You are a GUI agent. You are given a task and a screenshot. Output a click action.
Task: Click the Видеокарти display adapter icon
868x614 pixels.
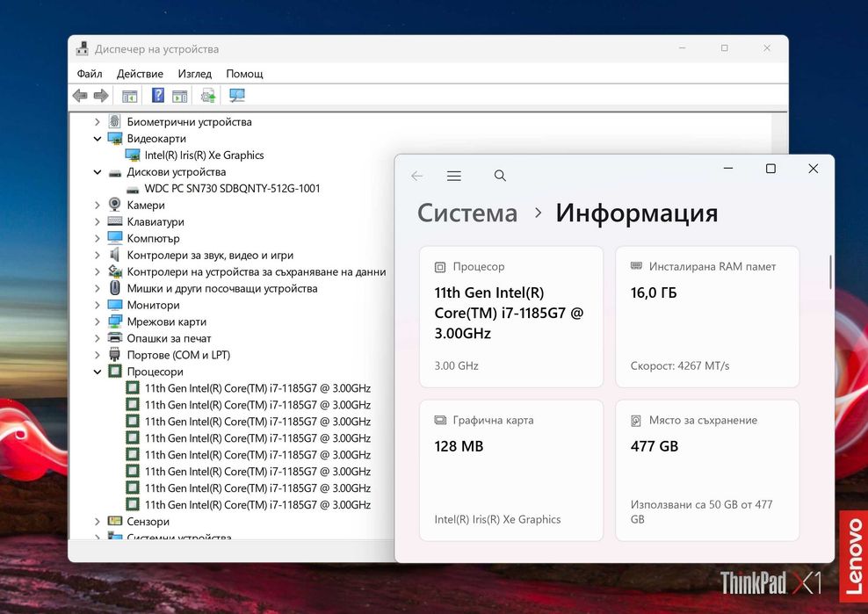pos(114,138)
